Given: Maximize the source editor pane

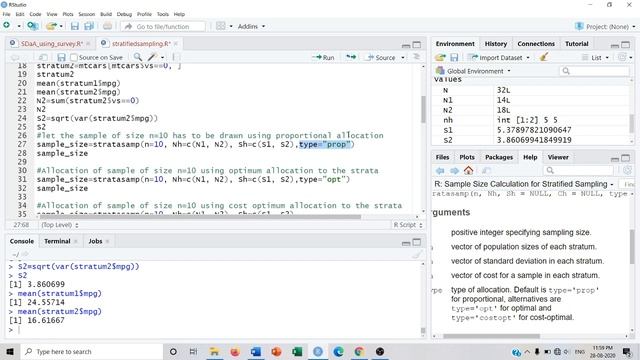Looking at the screenshot, I should tap(417, 44).
